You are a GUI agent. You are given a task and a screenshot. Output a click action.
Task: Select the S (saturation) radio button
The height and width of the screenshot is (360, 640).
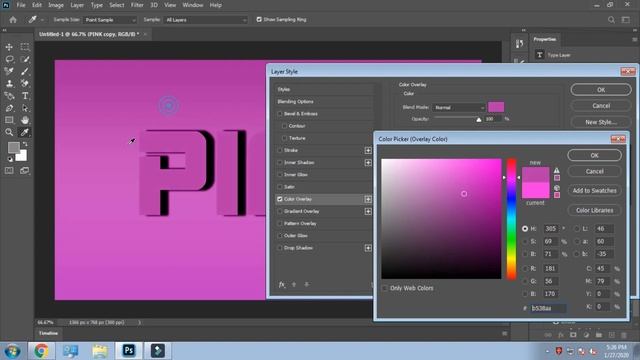(x=525, y=242)
